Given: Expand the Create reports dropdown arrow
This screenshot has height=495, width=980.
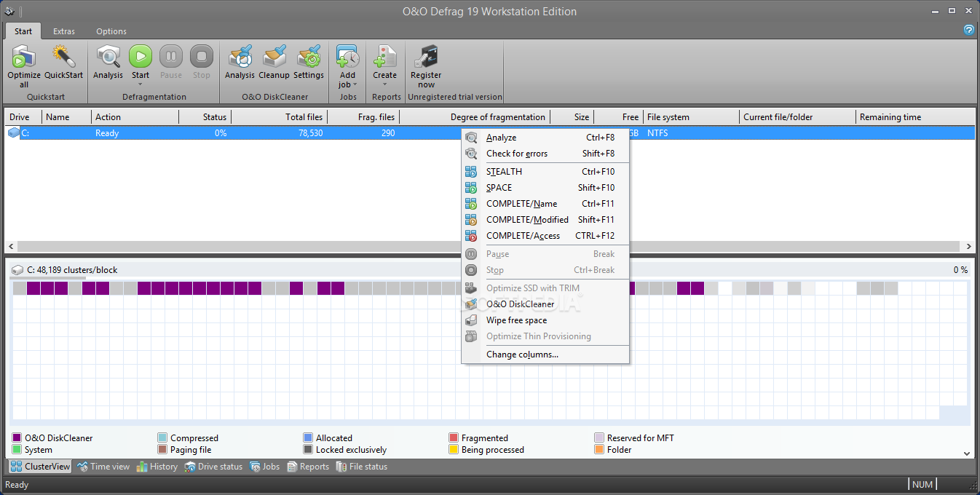Looking at the screenshot, I should point(385,84).
